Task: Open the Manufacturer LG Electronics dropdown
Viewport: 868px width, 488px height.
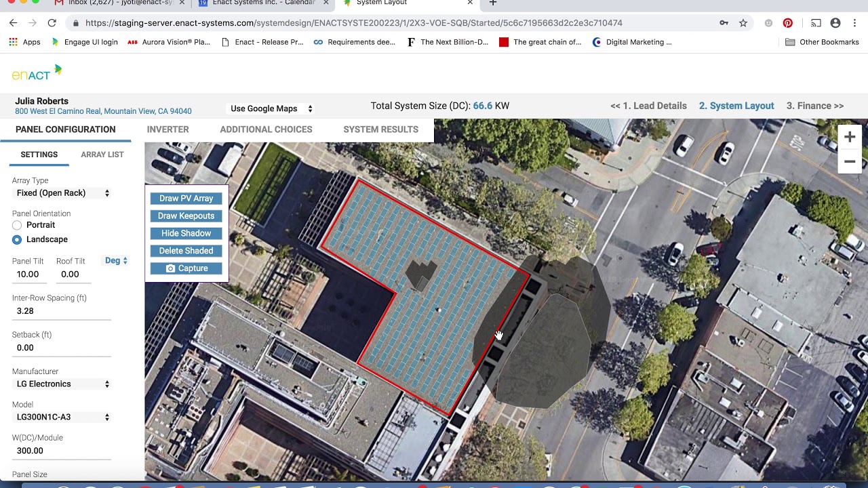Action: [63, 384]
